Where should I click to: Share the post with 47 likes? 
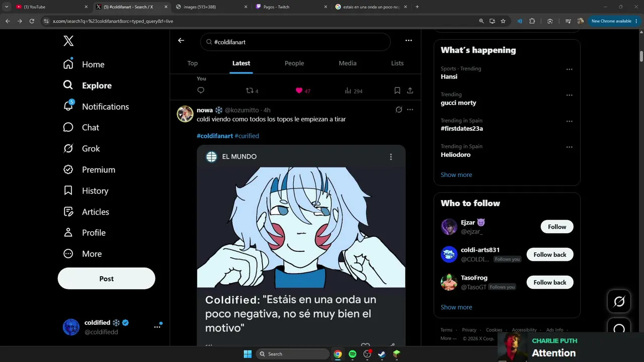point(410,90)
